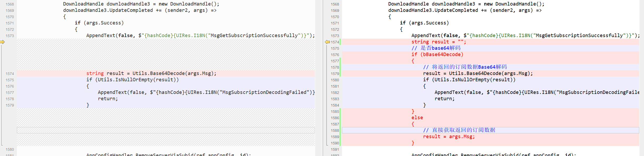
Task: Select the comment '// 将返回的订阅数据Base64解码'
Action: (465, 67)
